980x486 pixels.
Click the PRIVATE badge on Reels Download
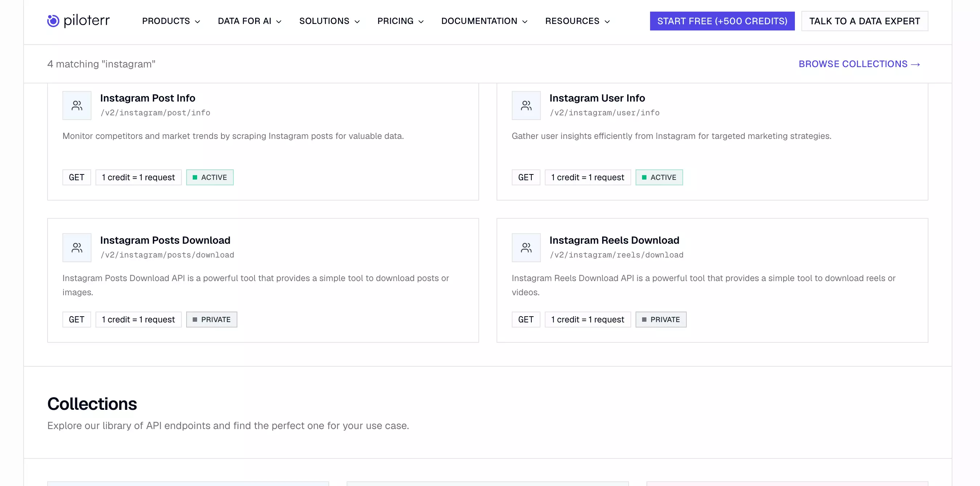pos(661,320)
